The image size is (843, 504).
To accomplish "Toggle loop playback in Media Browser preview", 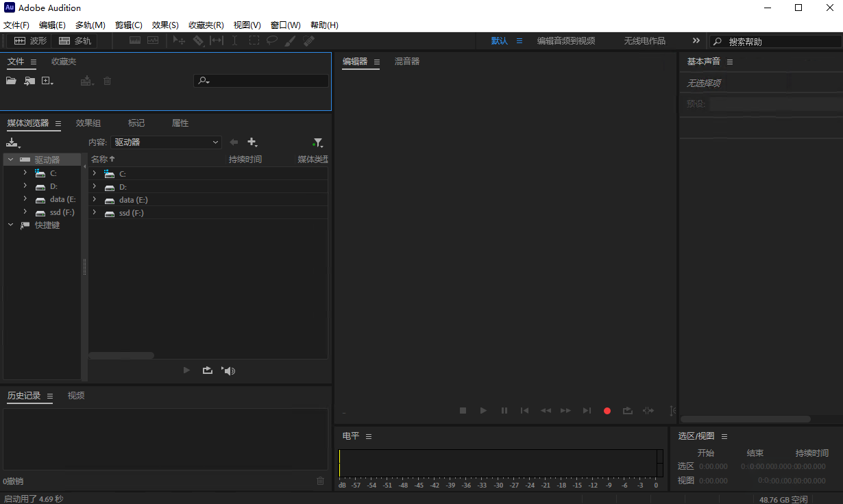I will (x=207, y=370).
